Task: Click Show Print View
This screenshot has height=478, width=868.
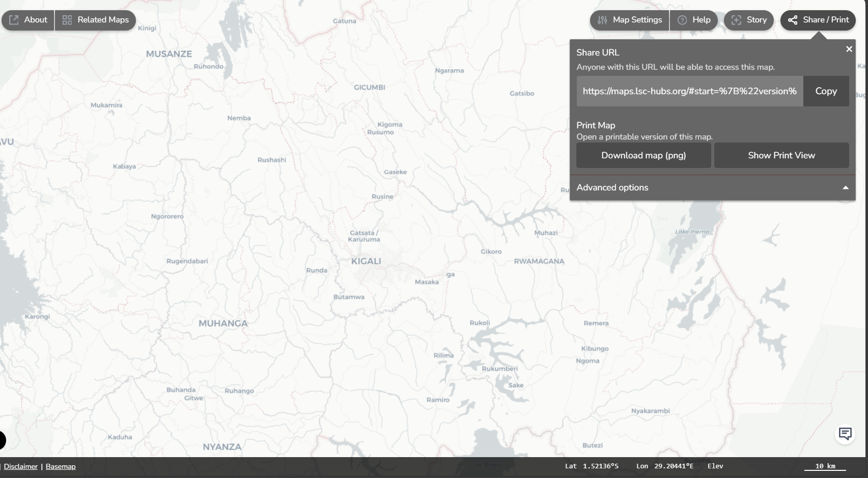Action: point(781,155)
